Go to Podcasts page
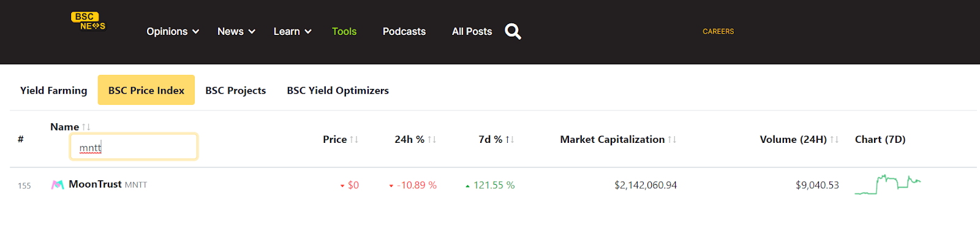 (x=404, y=31)
